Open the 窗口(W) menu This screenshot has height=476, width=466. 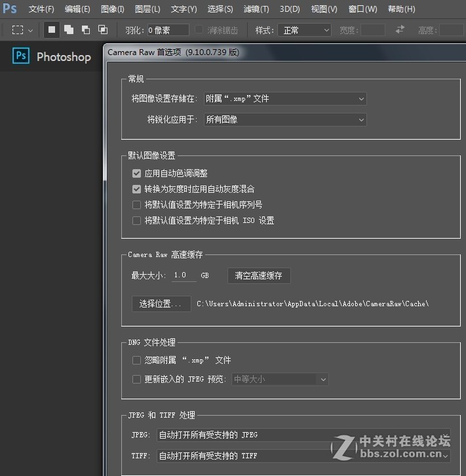(362, 9)
